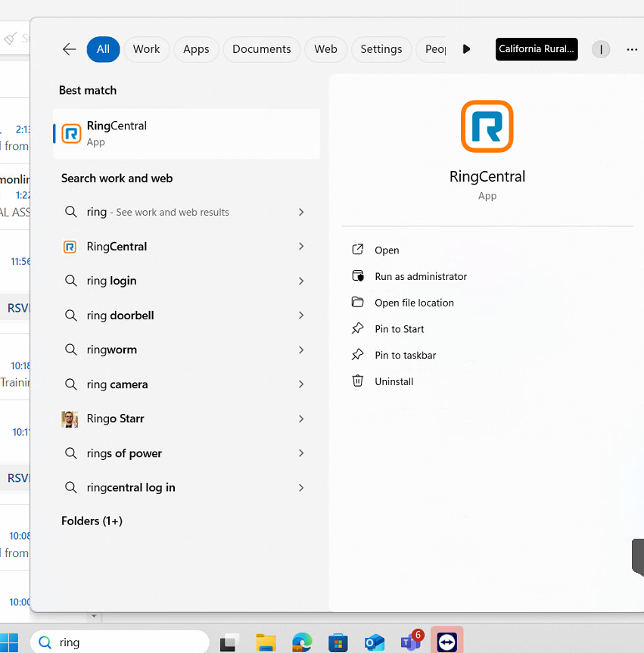Viewport: 644px width, 653px height.
Task: Click Ringo Starr photo thumbnail
Action: (x=70, y=419)
